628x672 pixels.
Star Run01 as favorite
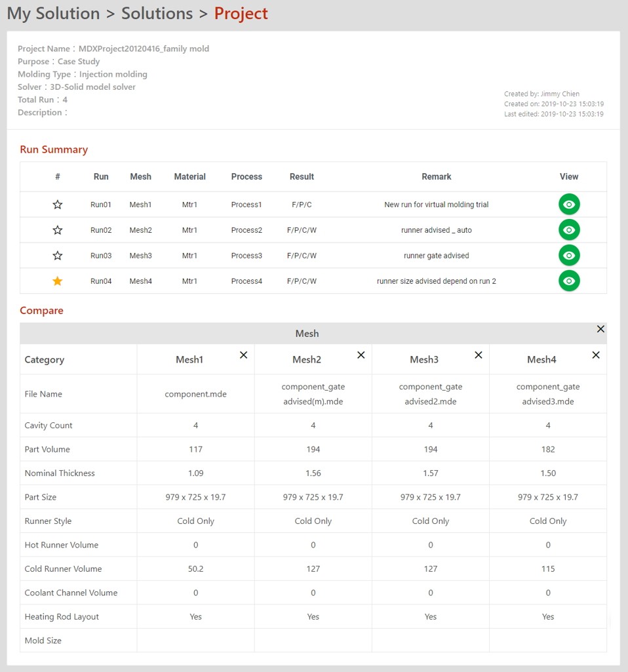pos(58,205)
